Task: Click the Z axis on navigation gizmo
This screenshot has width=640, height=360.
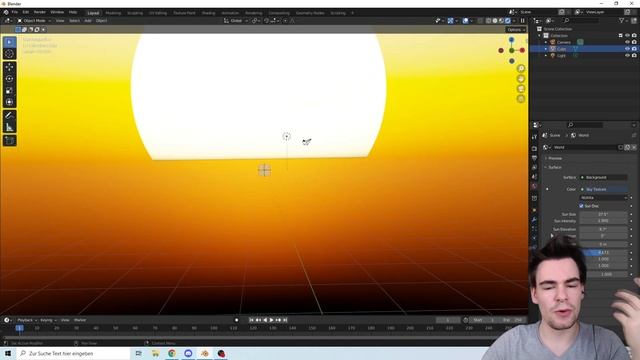Action: [511, 40]
